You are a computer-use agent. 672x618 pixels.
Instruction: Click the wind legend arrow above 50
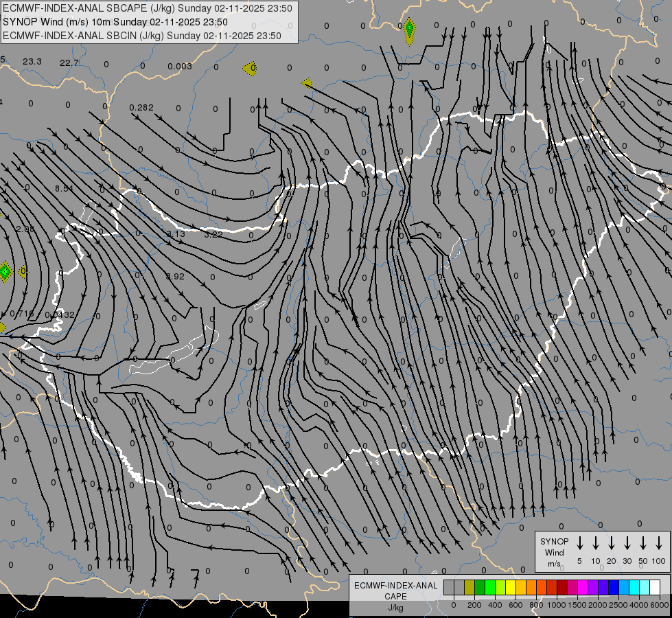point(643,543)
